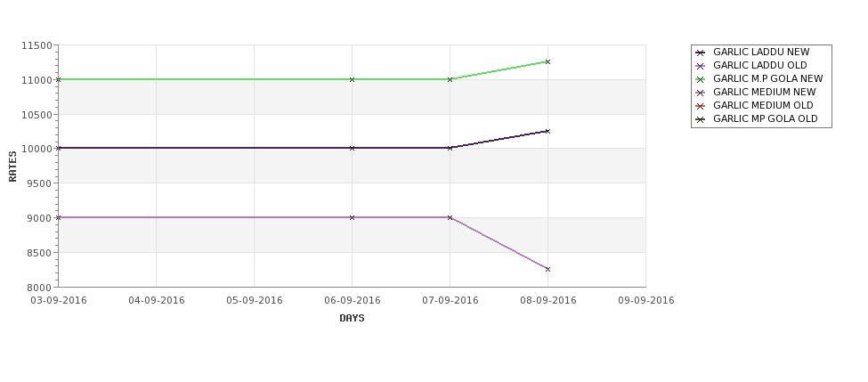Click the GARLIC MEDIUM NEW legend marker
The image size is (868, 382).
tap(701, 93)
